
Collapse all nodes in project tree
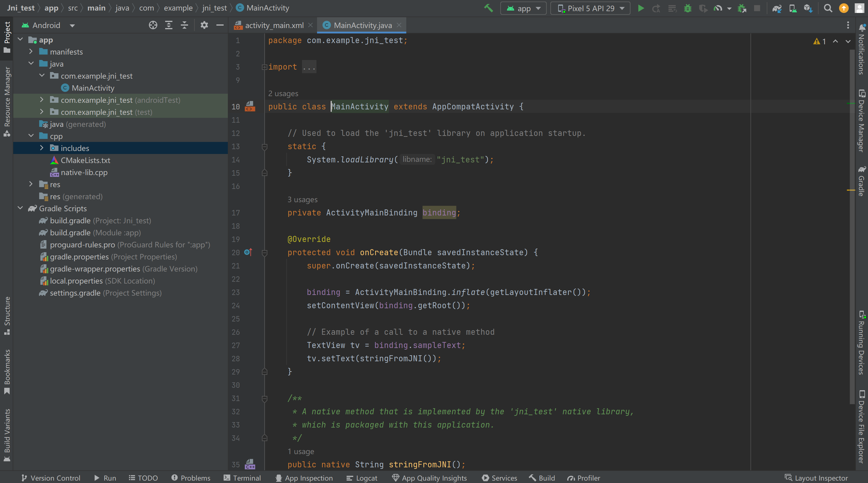tap(184, 25)
